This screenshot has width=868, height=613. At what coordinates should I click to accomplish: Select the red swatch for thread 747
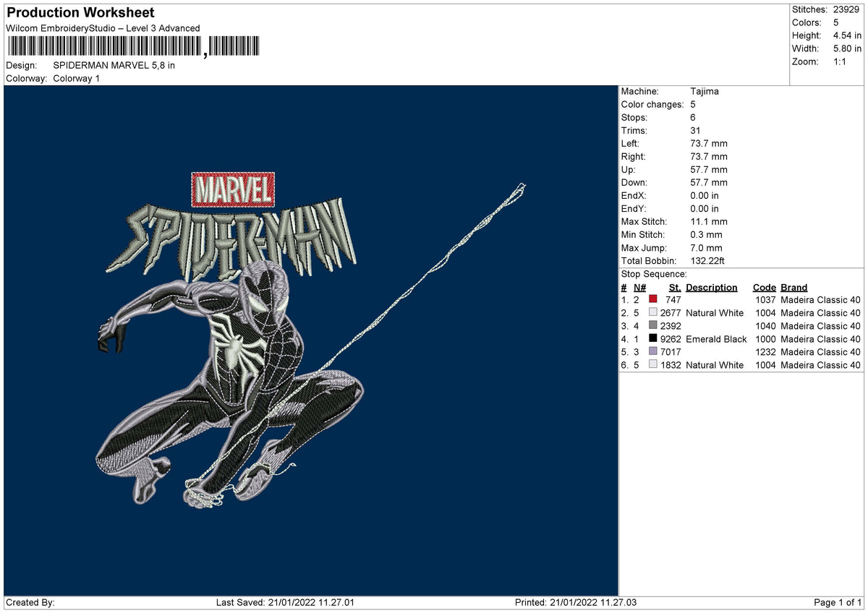pyautogui.click(x=653, y=300)
